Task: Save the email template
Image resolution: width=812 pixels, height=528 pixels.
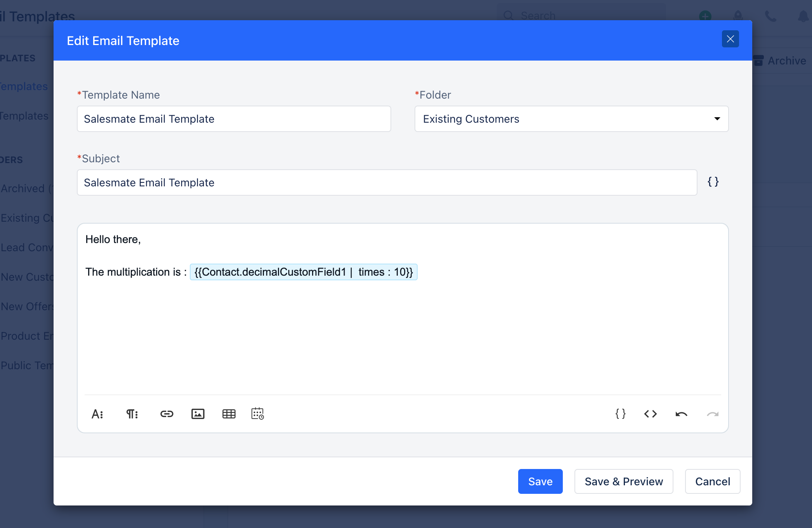Action: pos(540,481)
